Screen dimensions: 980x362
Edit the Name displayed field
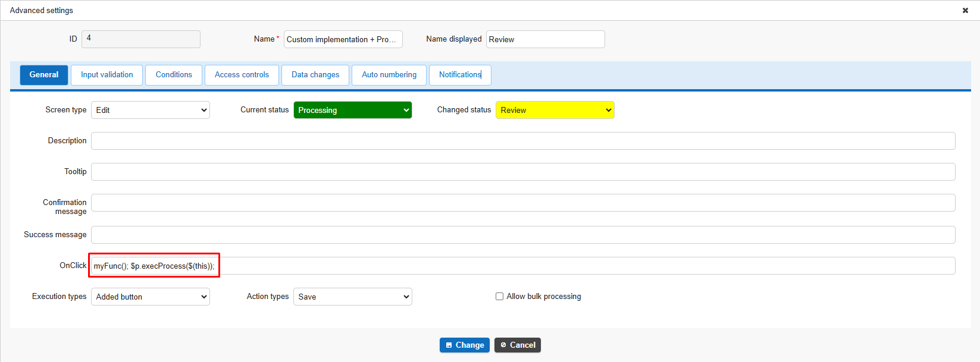(x=546, y=39)
